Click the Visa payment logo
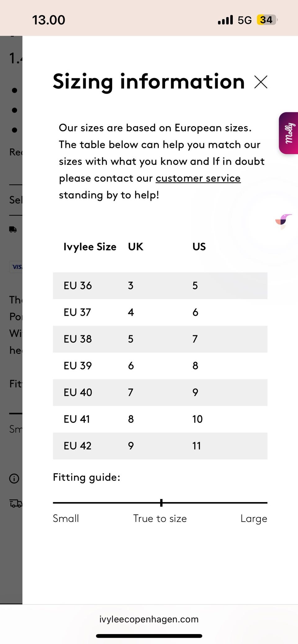298x644 pixels. click(17, 267)
